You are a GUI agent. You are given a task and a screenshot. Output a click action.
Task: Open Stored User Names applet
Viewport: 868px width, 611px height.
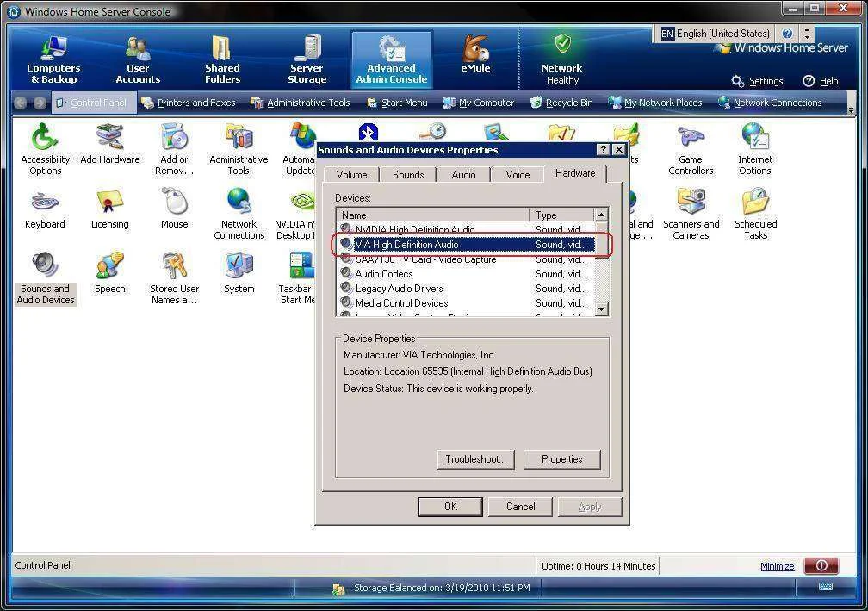[x=174, y=279]
